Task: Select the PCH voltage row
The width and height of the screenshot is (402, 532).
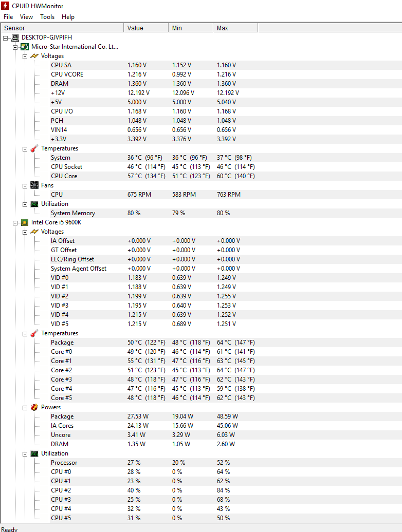Action: point(226,121)
